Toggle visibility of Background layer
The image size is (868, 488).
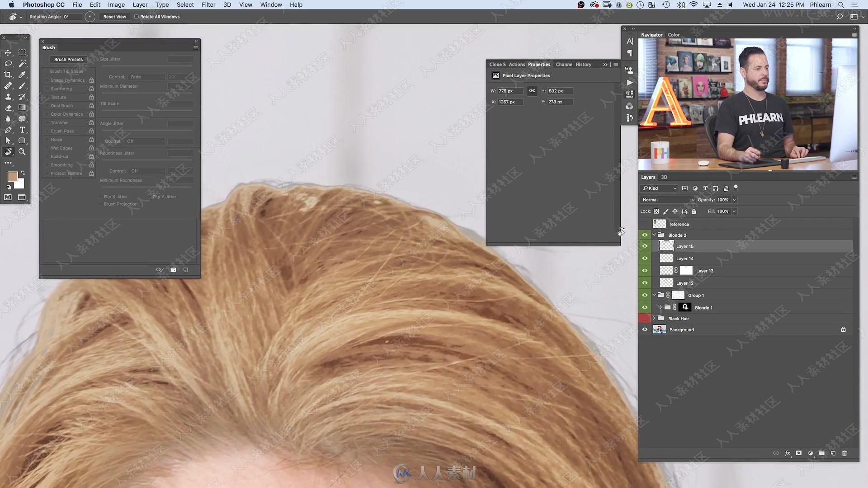(x=644, y=329)
